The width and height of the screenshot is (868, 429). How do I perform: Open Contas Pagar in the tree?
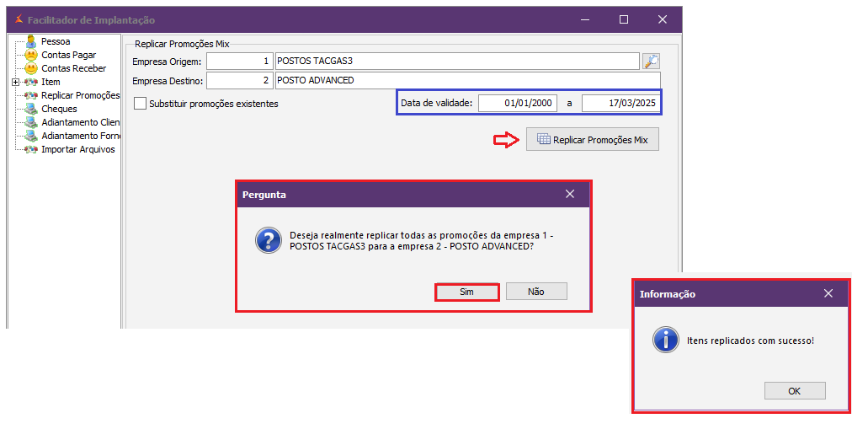[69, 55]
